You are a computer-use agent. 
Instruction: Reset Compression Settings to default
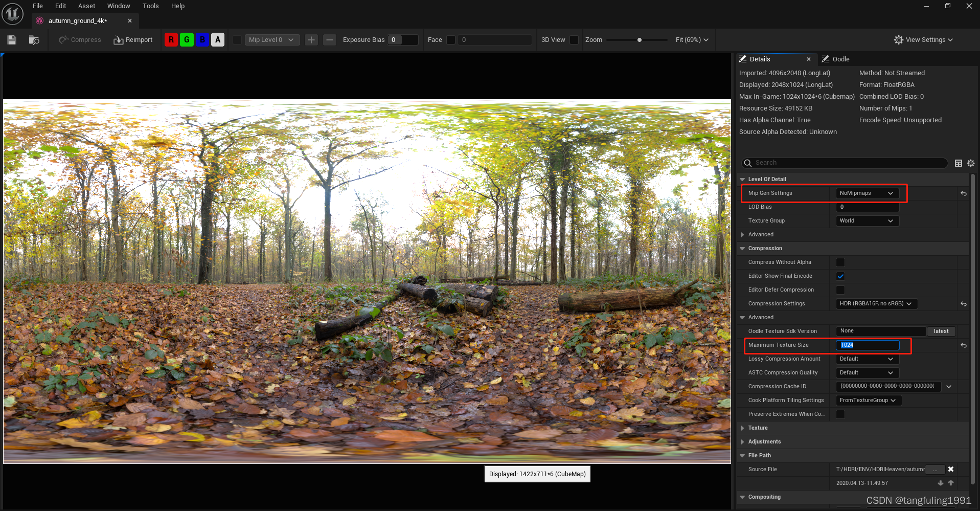coord(964,304)
